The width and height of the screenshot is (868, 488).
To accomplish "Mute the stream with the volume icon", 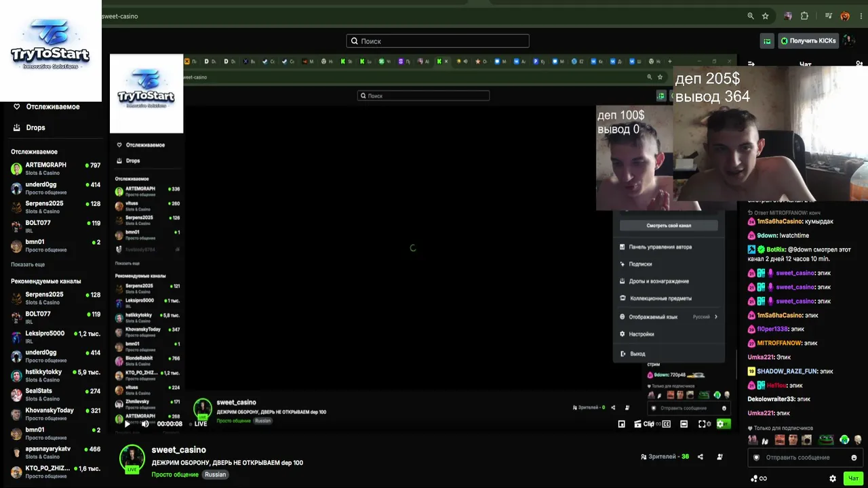I will pyautogui.click(x=145, y=424).
